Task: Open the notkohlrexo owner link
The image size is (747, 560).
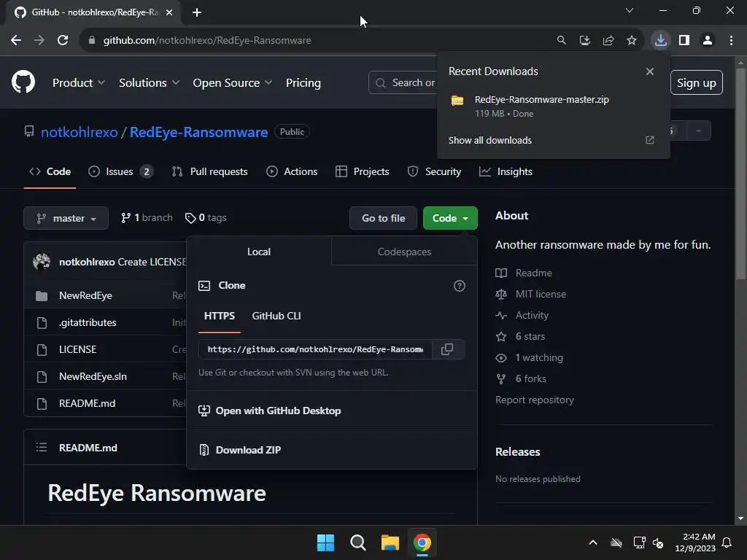Action: pyautogui.click(x=79, y=132)
